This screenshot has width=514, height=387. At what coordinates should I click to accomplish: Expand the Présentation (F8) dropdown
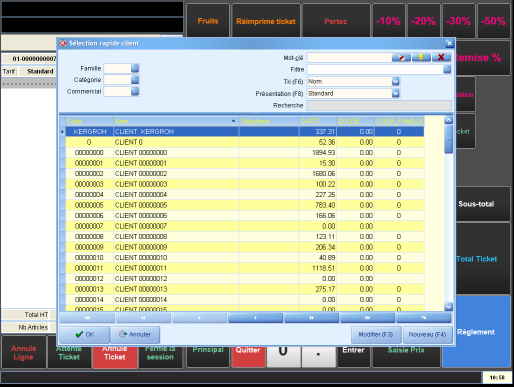(396, 93)
